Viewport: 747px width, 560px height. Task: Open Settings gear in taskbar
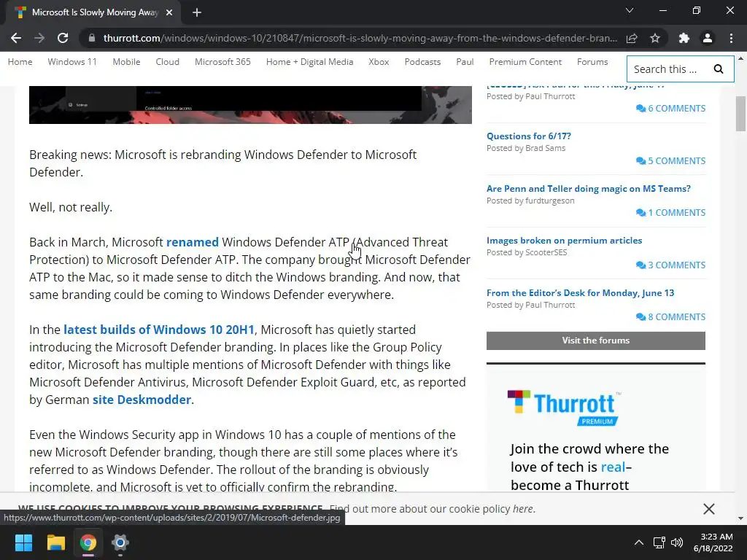coord(120,542)
